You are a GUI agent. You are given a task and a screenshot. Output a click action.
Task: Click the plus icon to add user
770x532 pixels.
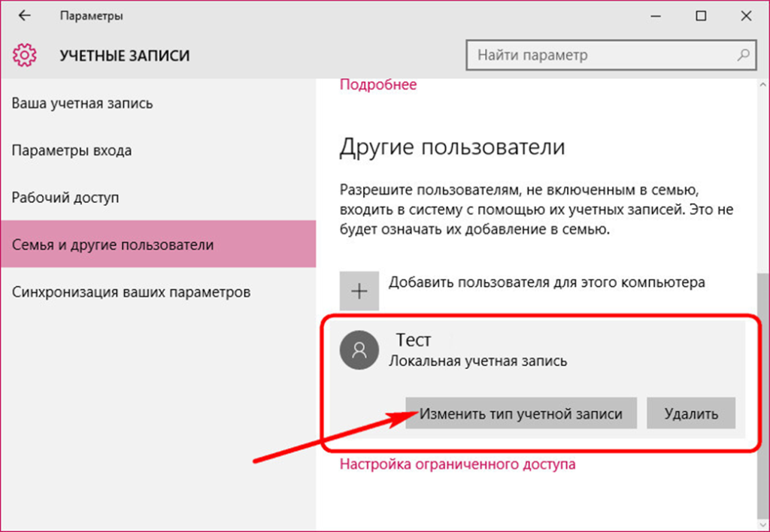359,292
